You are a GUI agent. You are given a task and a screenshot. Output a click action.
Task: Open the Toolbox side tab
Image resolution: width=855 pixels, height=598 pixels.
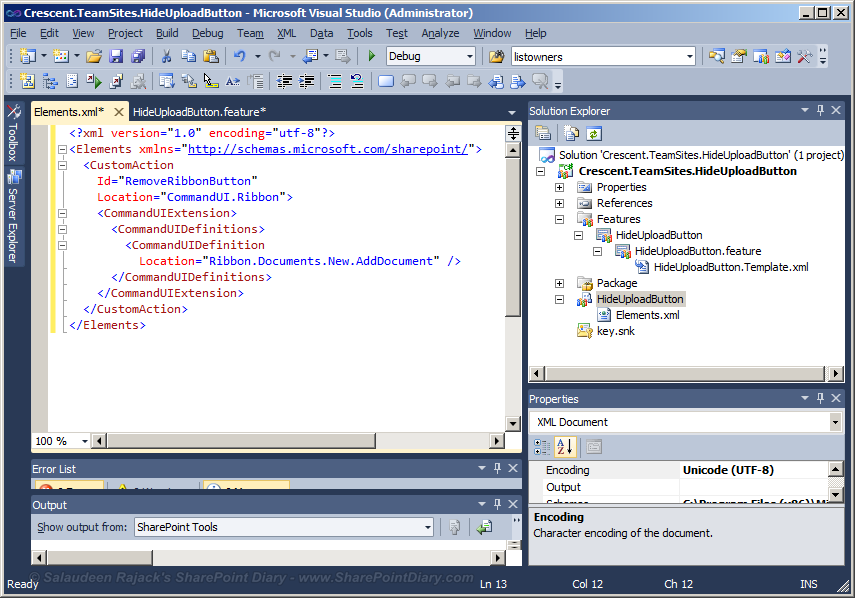click(14, 133)
